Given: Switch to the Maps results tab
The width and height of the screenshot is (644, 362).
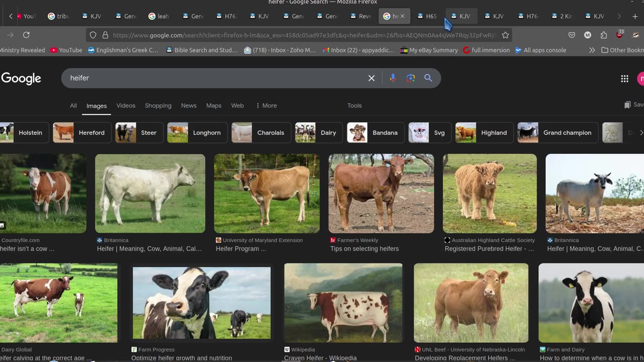Looking at the screenshot, I should tap(214, 106).
